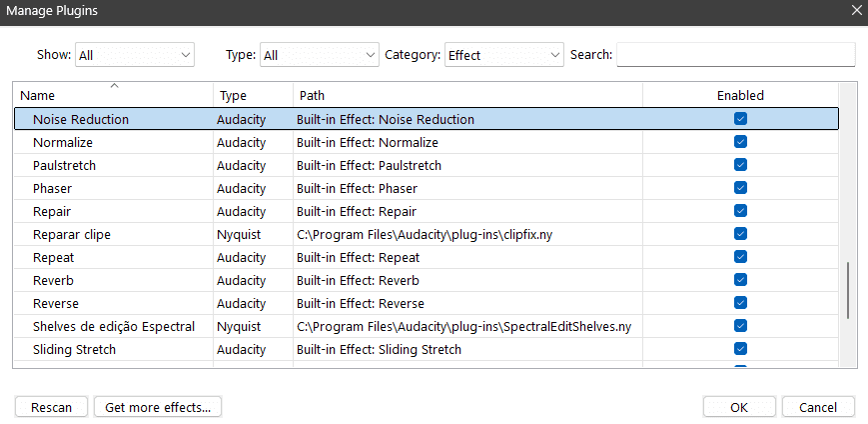Select the Reverse effect row
This screenshot has width=868, height=424.
tap(427, 303)
